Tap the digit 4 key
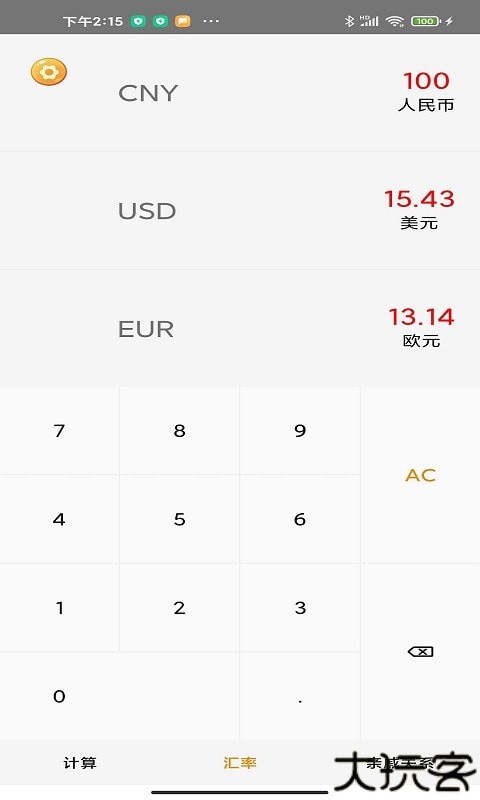 point(59,519)
